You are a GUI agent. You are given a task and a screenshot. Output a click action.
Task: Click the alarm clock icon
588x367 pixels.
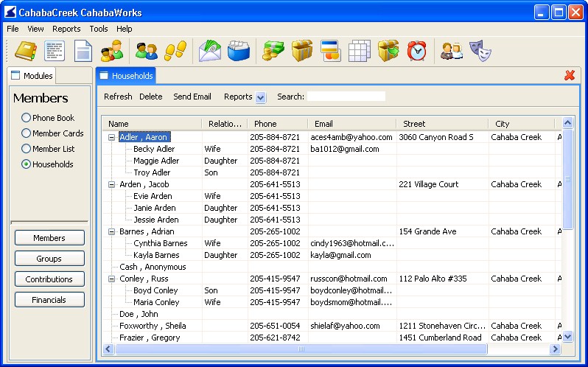[417, 51]
